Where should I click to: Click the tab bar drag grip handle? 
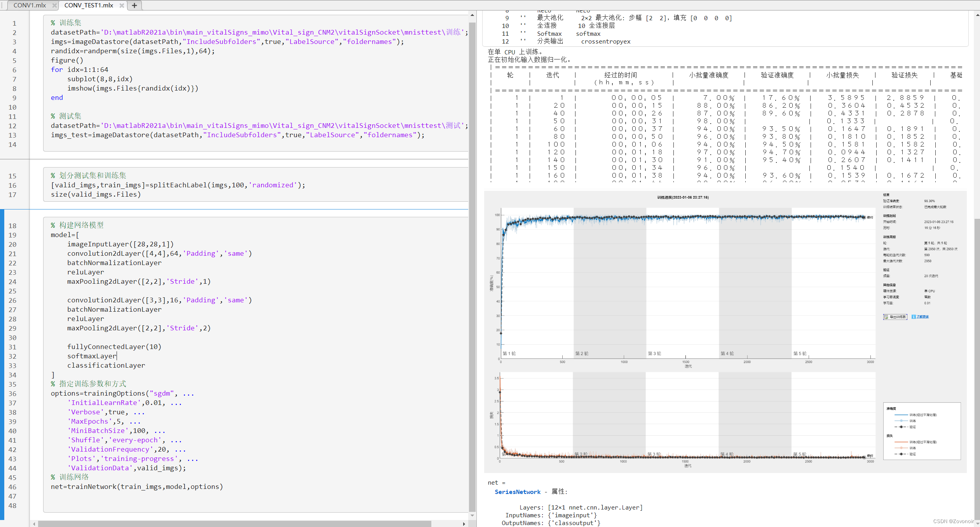(2, 5)
